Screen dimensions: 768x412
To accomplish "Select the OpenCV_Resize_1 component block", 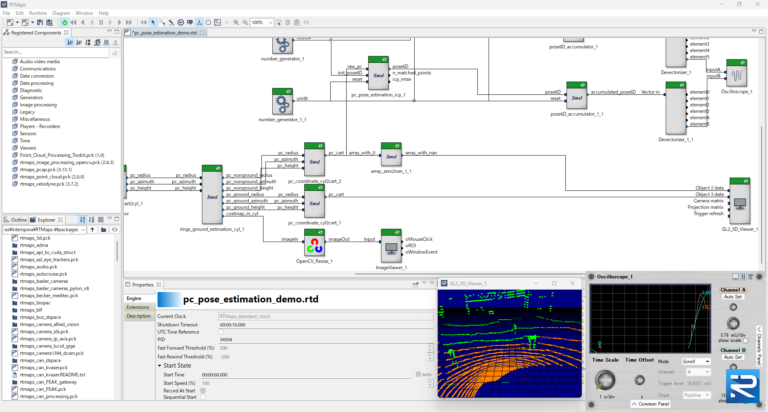I will coord(314,242).
